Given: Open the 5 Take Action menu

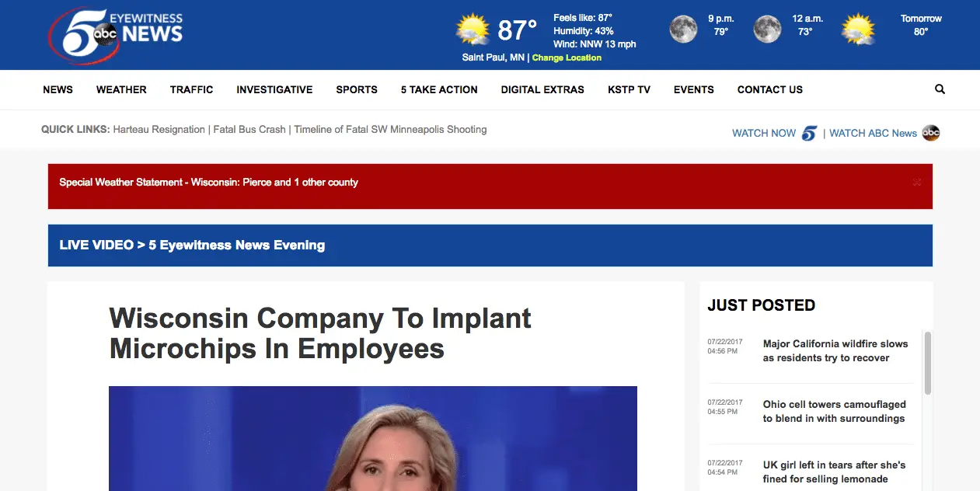Looking at the screenshot, I should pos(439,89).
